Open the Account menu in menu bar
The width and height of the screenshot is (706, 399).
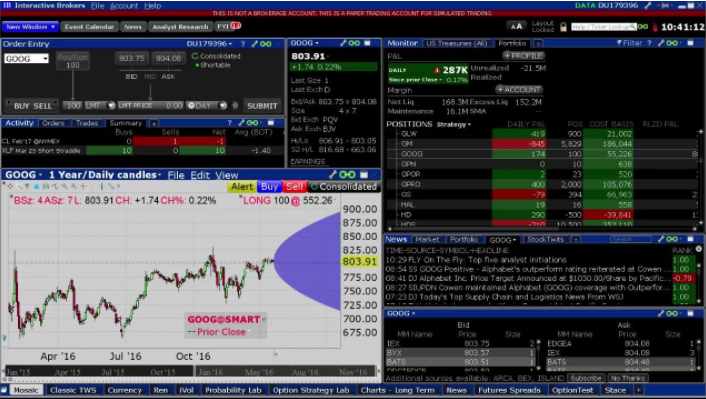tap(124, 6)
